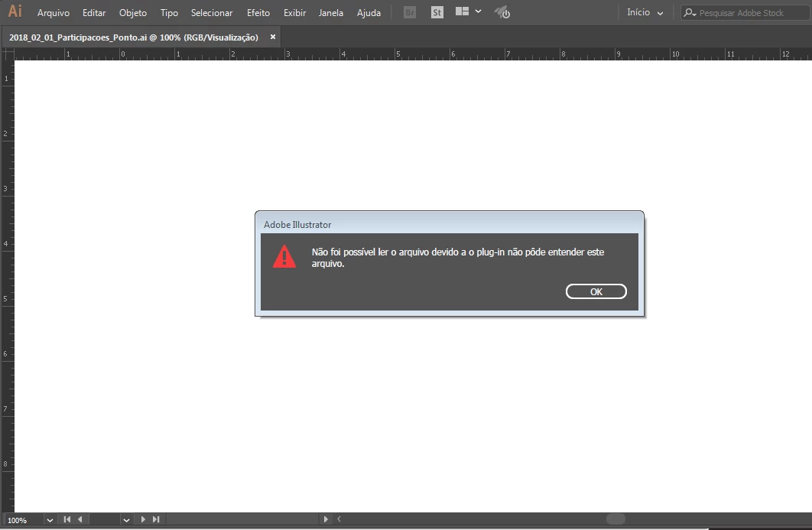Expand the arrange documents dropdown arrow
Image resolution: width=812 pixels, height=530 pixels.
tap(478, 11)
